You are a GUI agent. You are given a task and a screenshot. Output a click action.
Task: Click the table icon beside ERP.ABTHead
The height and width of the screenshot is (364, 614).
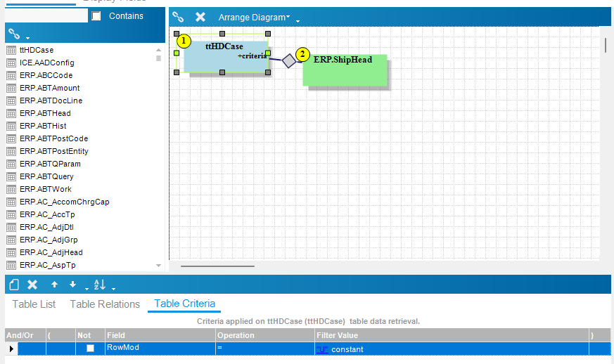(x=11, y=114)
